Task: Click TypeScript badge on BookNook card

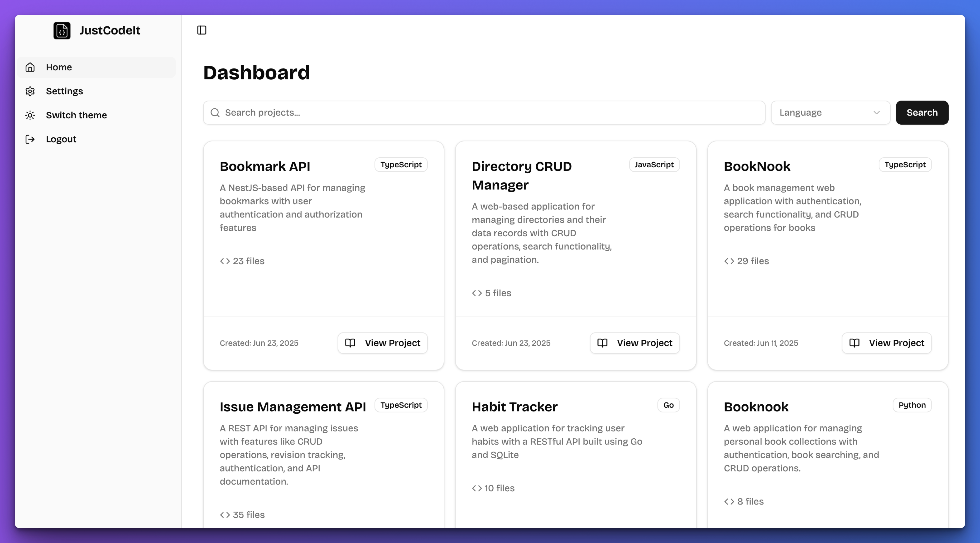Action: click(905, 165)
